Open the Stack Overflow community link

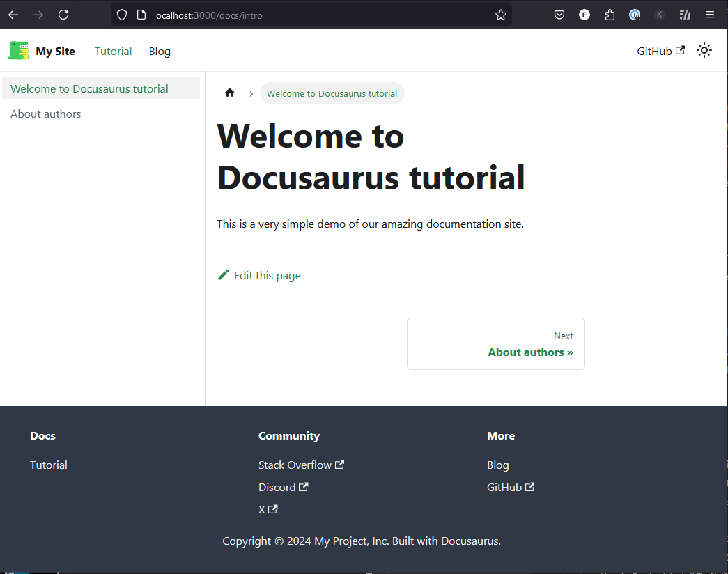click(x=295, y=465)
